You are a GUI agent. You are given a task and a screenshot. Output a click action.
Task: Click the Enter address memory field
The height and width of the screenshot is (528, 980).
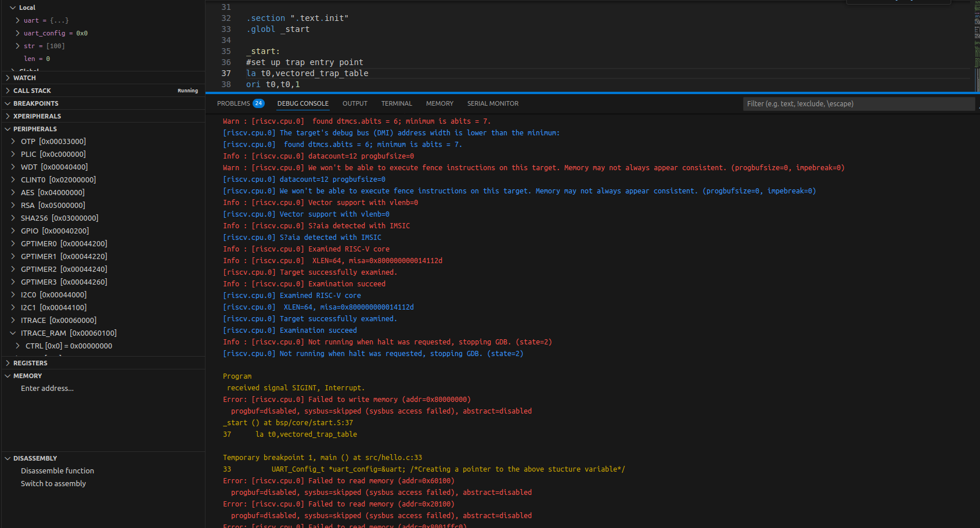47,389
